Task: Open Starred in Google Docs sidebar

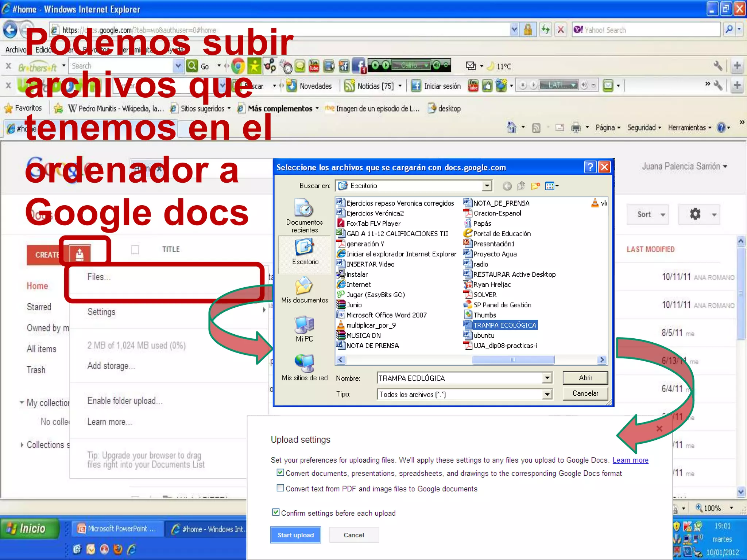Action: coord(39,307)
